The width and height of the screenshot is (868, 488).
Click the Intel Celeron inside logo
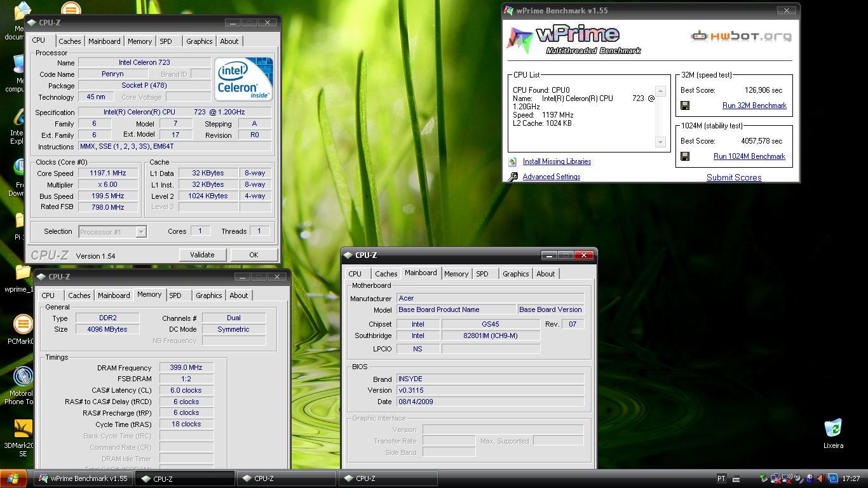(x=243, y=79)
